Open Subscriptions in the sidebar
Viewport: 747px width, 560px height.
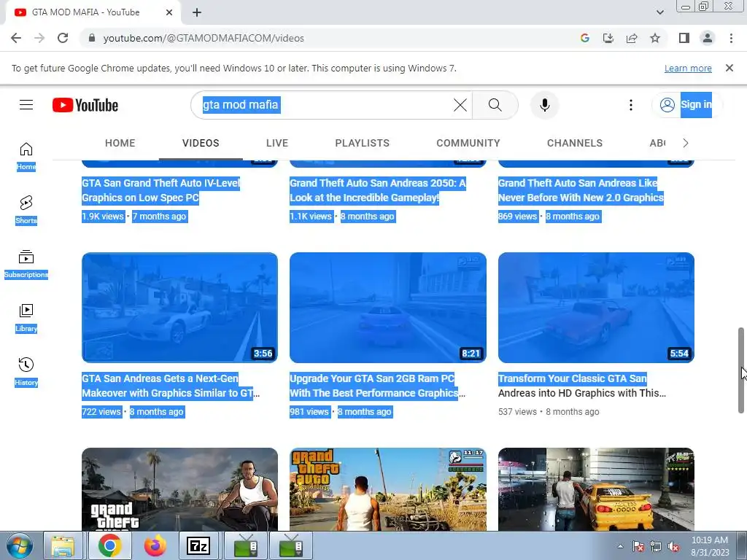(x=26, y=264)
